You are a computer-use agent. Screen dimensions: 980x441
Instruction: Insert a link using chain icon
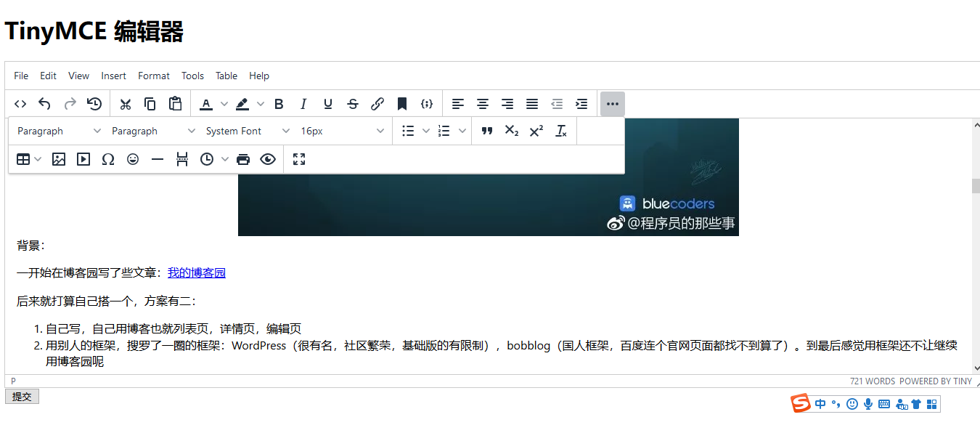click(x=377, y=104)
